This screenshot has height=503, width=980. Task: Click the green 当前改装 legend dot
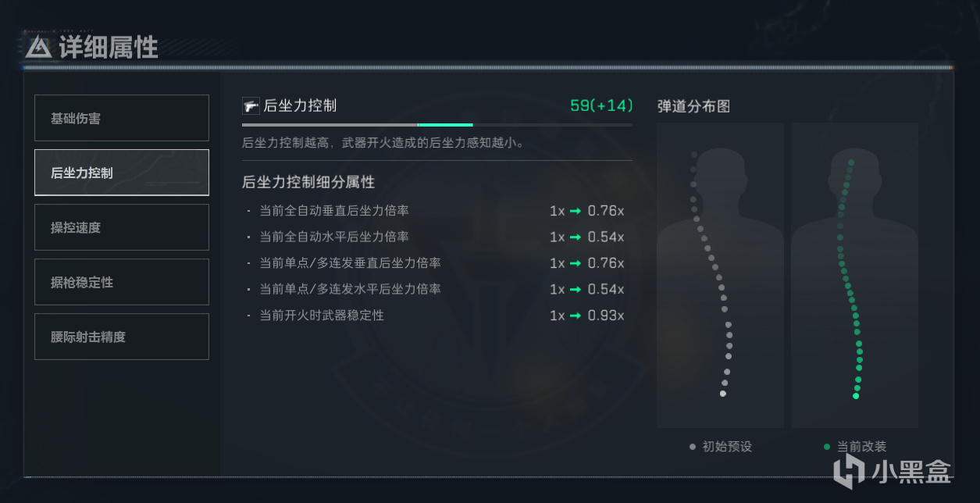click(x=827, y=447)
